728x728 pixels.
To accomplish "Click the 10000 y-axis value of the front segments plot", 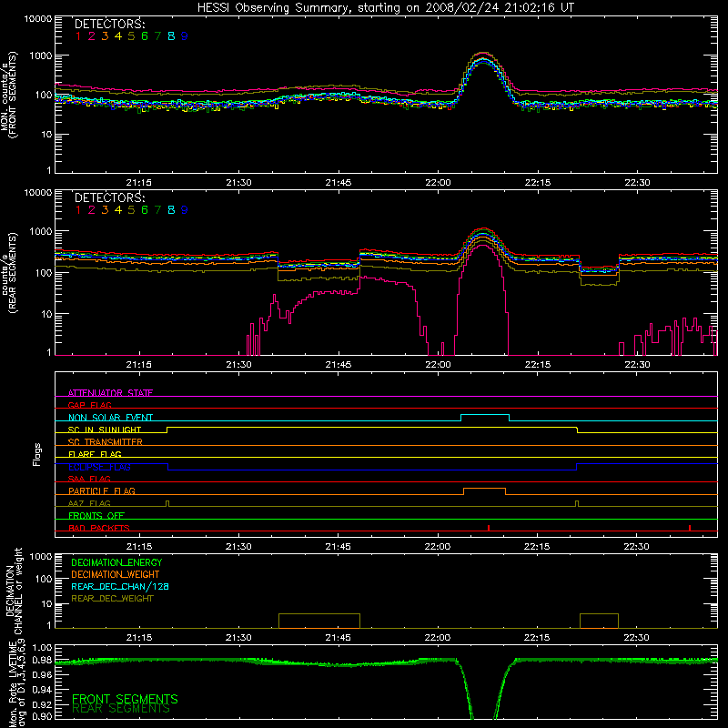I will [x=38, y=19].
